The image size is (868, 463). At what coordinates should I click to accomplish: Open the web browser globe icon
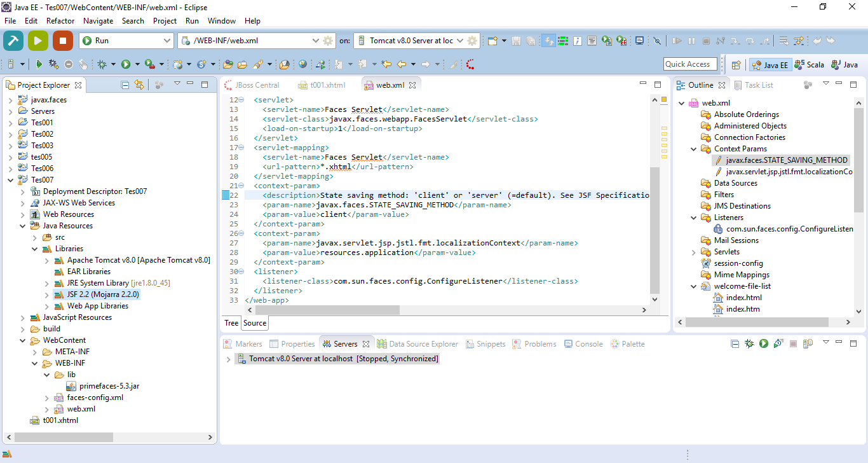click(x=302, y=64)
